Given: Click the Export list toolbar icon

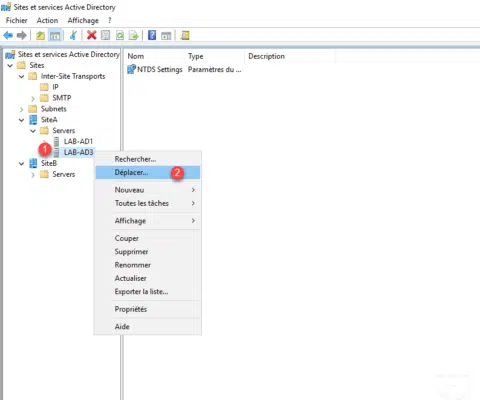Looking at the screenshot, I should (133, 35).
